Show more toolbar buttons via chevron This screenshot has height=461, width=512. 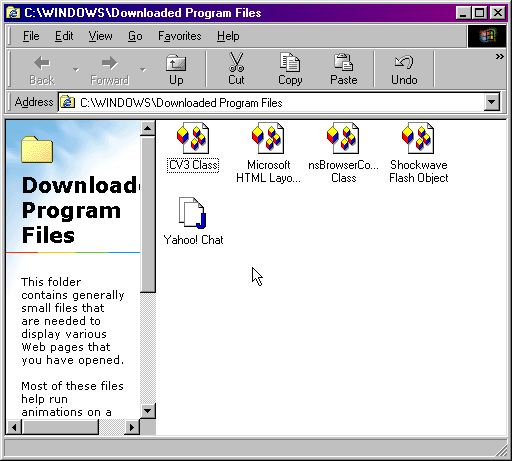(x=499, y=57)
